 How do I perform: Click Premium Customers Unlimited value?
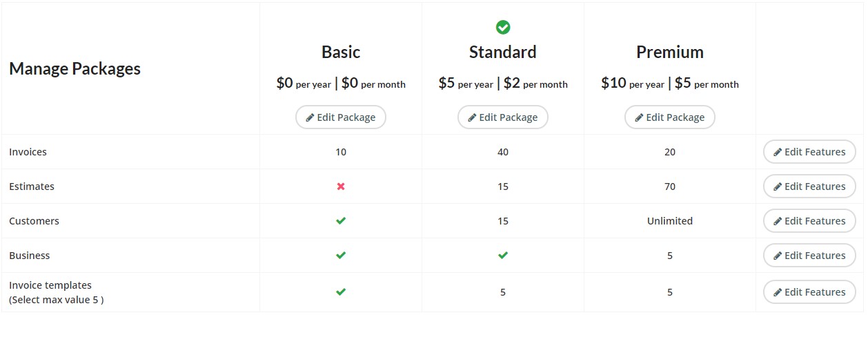(670, 221)
